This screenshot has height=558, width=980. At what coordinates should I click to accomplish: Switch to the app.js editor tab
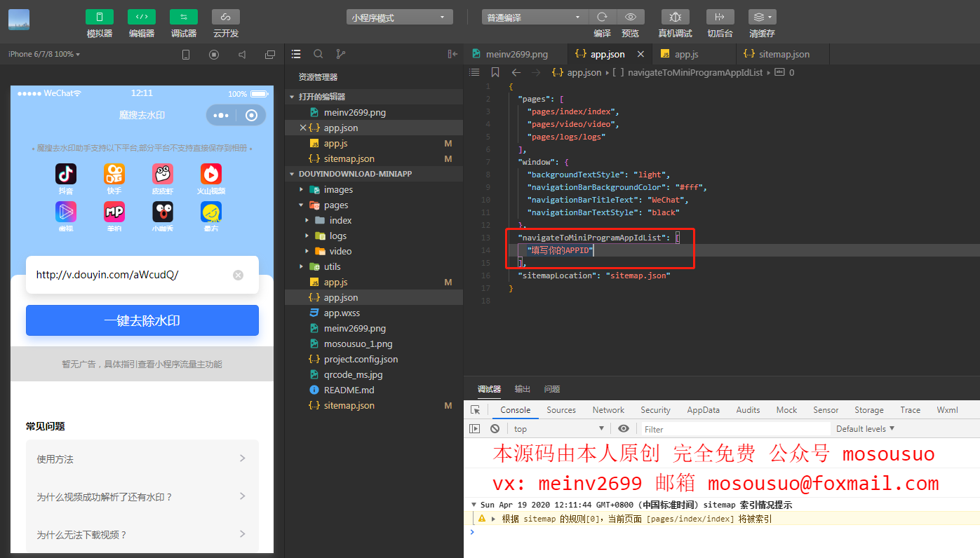(x=694, y=54)
